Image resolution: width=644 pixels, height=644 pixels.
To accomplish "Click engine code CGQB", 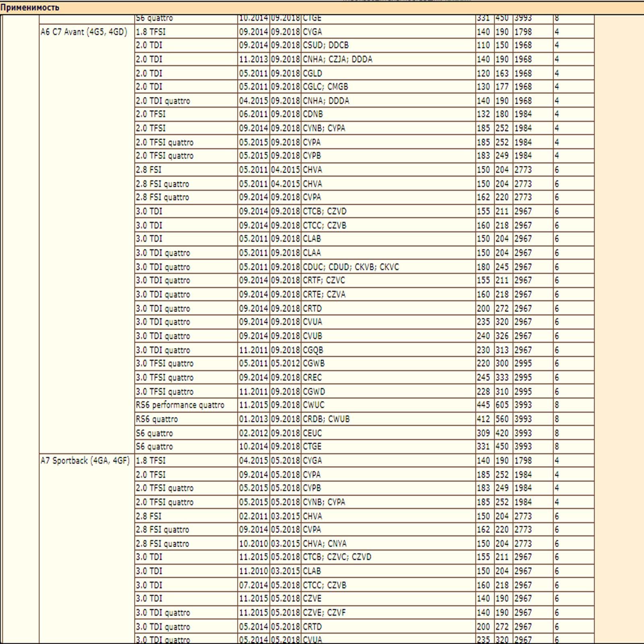I will [313, 350].
